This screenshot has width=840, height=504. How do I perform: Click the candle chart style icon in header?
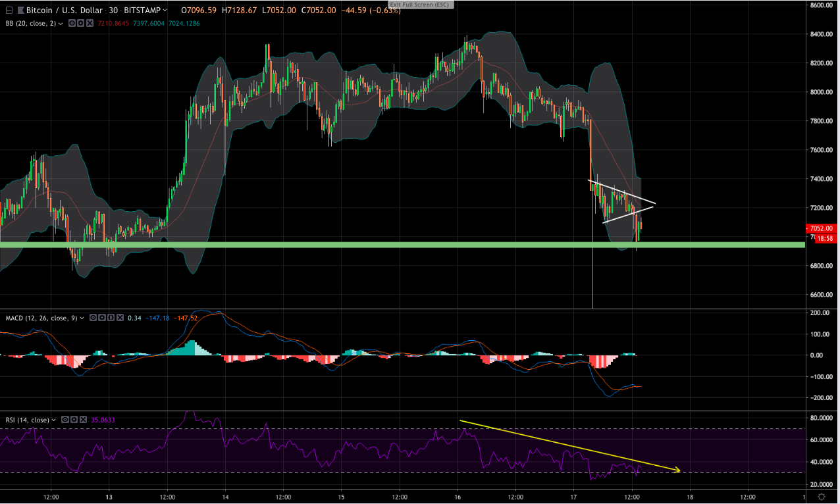[x=21, y=11]
